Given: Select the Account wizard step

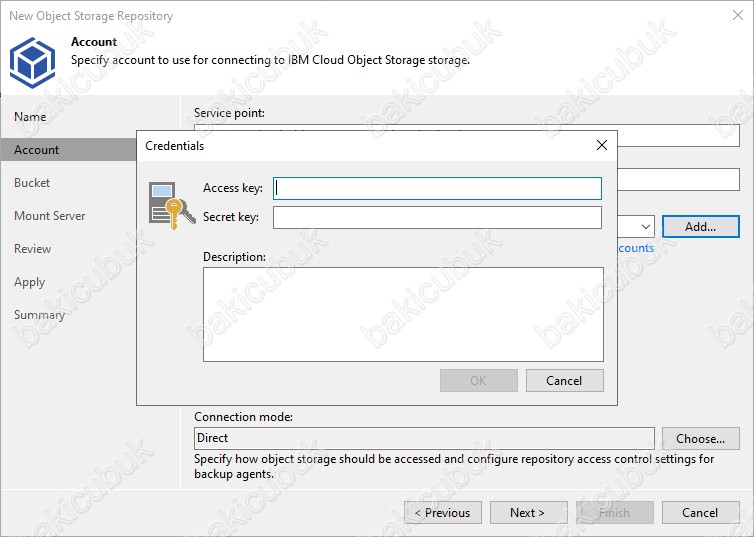Looking at the screenshot, I should pyautogui.click(x=68, y=150).
